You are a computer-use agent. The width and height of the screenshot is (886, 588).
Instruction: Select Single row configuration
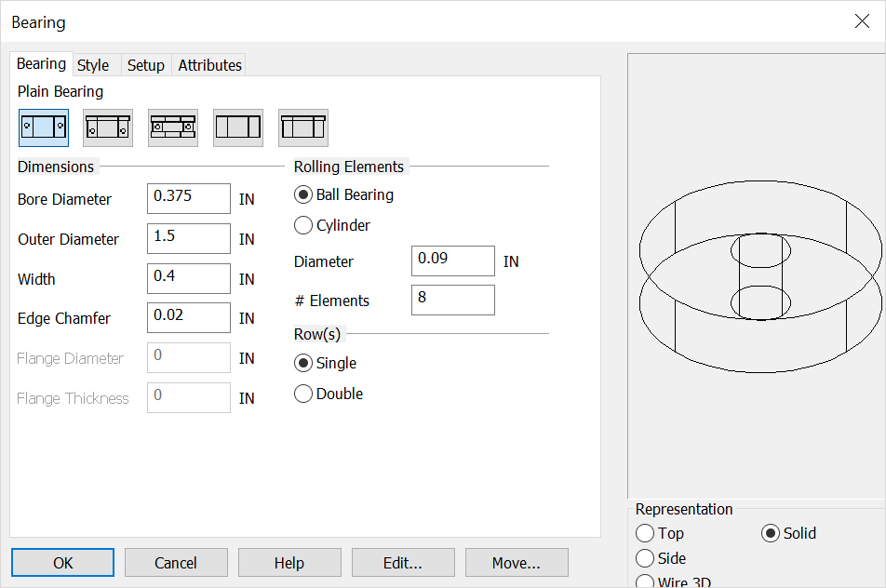pos(302,364)
